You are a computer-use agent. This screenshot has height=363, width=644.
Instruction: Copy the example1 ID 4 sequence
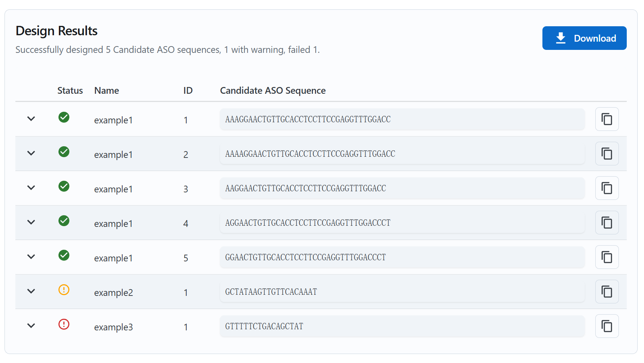607,223
